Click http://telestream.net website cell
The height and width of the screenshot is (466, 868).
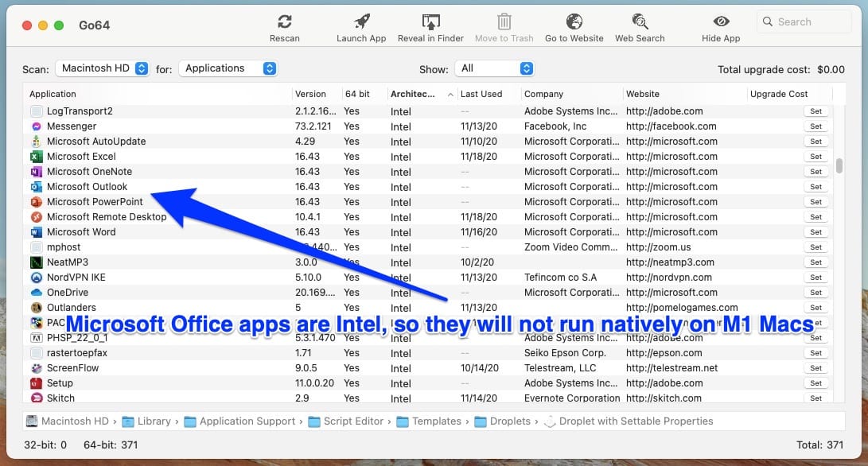(x=672, y=368)
